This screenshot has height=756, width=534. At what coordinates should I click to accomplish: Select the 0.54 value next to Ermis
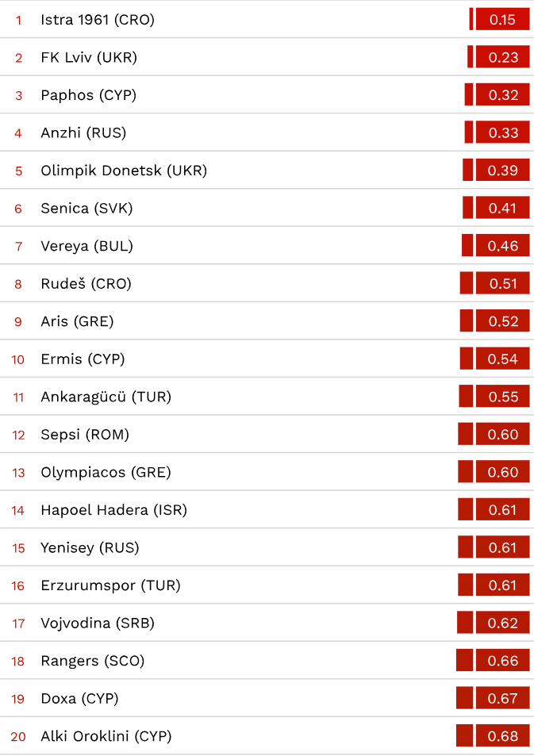[x=503, y=359]
